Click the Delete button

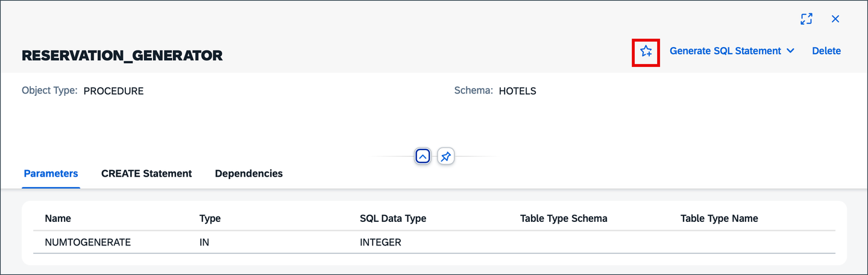[x=826, y=51]
